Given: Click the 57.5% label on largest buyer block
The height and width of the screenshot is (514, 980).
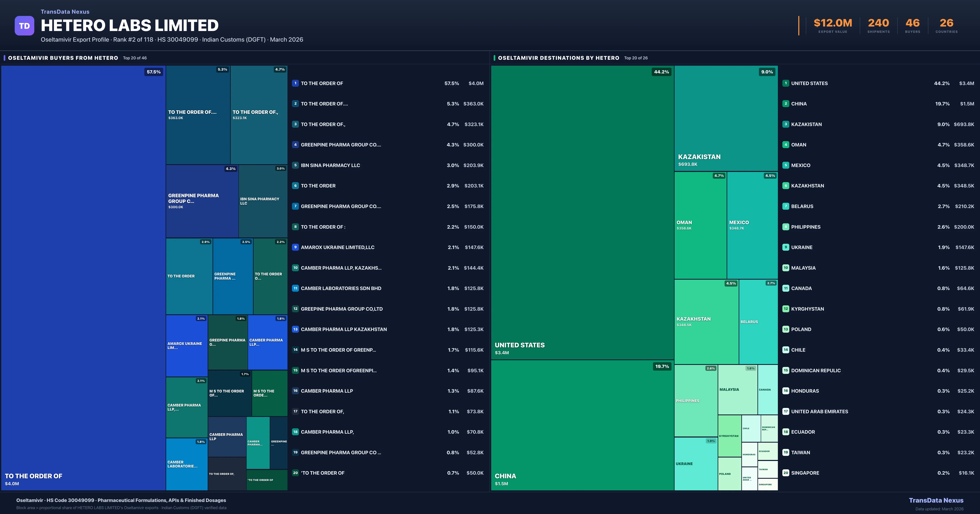Looking at the screenshot, I should [154, 72].
